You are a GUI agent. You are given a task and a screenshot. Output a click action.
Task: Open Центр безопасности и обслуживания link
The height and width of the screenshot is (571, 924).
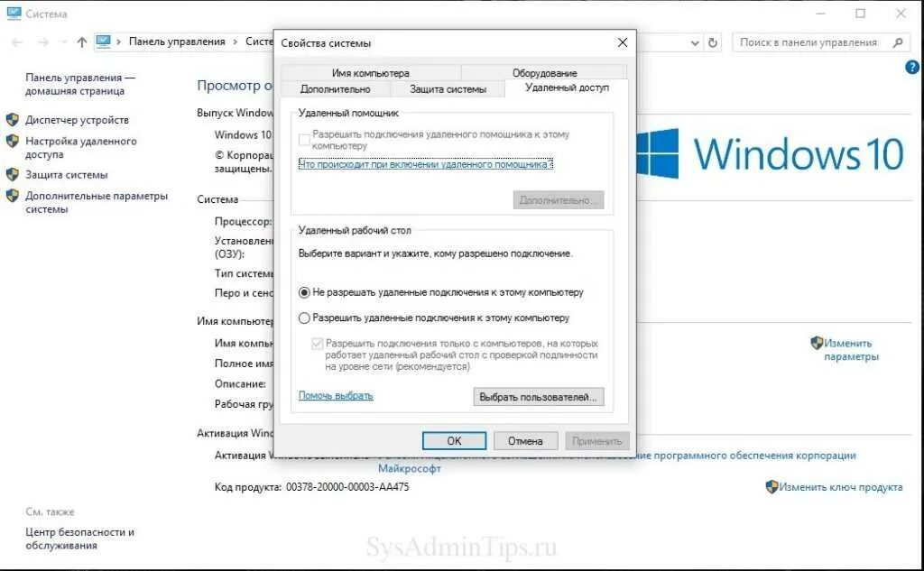point(79,539)
